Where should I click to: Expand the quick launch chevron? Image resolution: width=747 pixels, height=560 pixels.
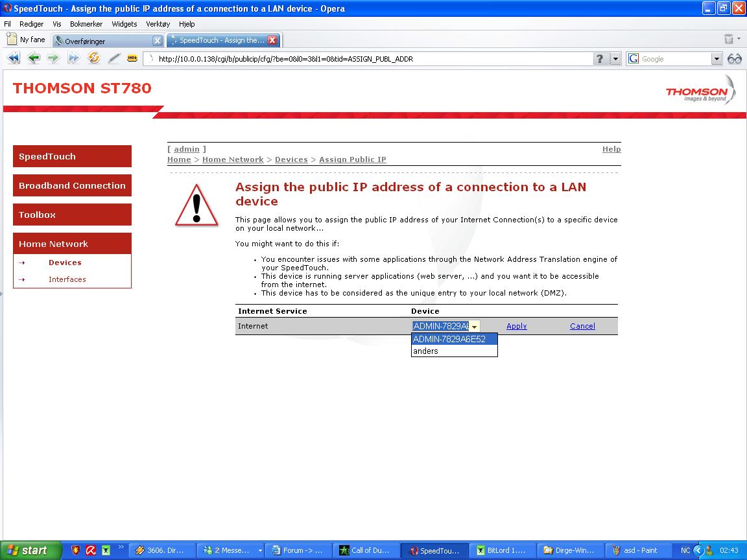click(121, 546)
